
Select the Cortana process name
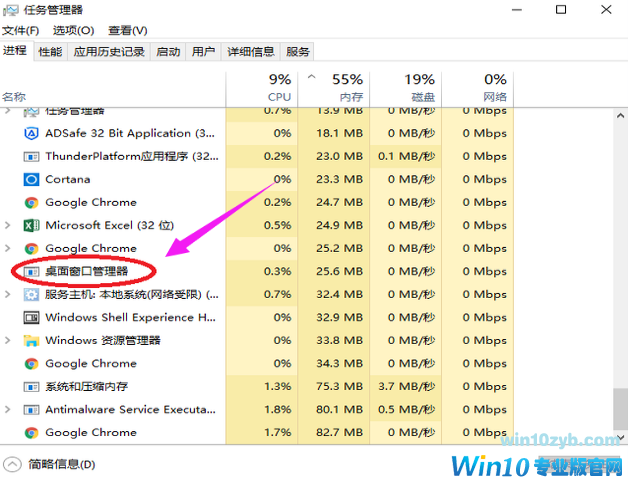68,179
